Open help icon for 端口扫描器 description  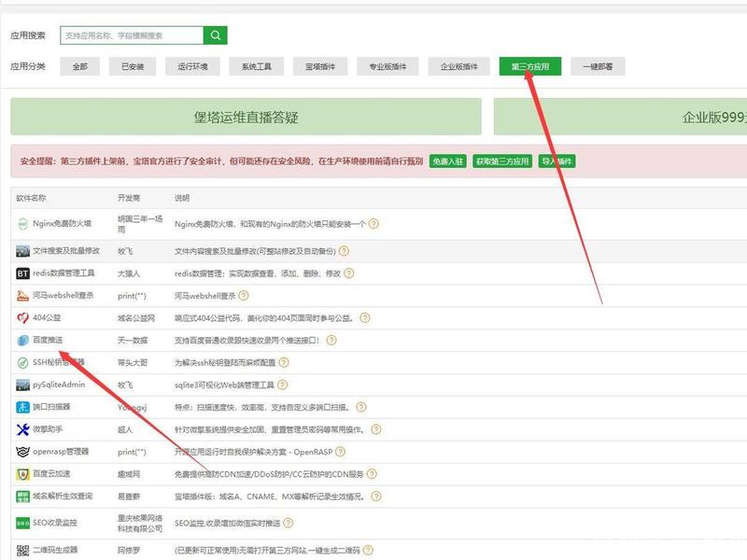coord(361,407)
